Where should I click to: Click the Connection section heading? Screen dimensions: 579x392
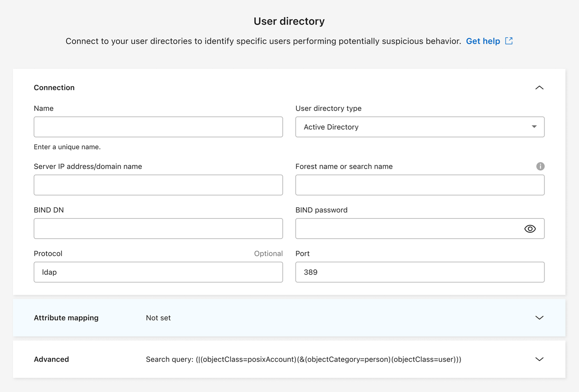[54, 88]
